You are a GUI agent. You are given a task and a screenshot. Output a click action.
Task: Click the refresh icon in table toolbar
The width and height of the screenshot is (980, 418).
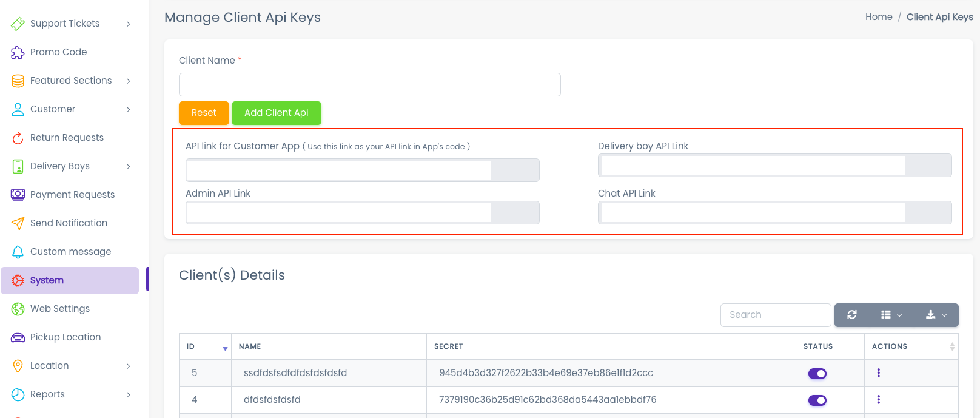click(852, 315)
